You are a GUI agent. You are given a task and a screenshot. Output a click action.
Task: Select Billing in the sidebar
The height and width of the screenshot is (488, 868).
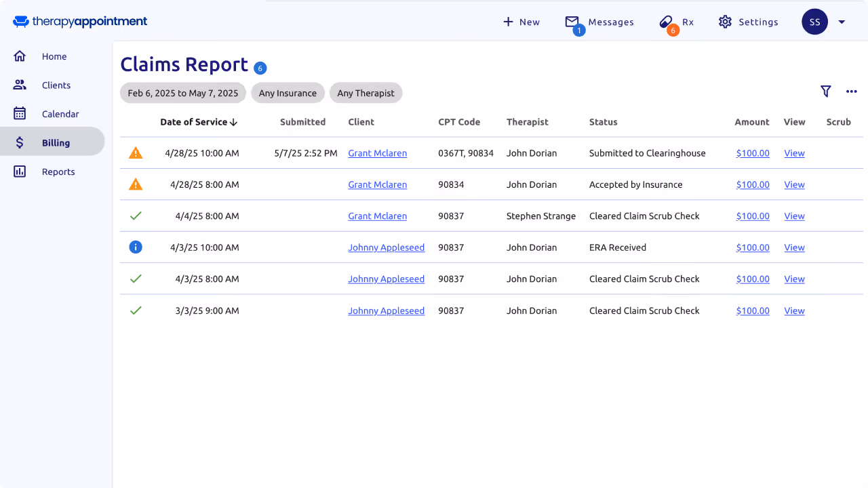click(x=52, y=142)
